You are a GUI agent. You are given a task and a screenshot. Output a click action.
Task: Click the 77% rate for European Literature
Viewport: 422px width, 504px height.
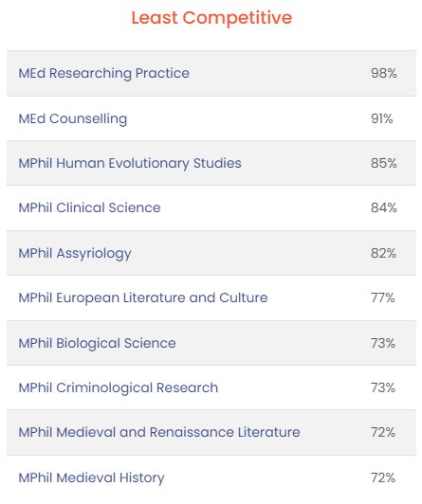tap(383, 298)
